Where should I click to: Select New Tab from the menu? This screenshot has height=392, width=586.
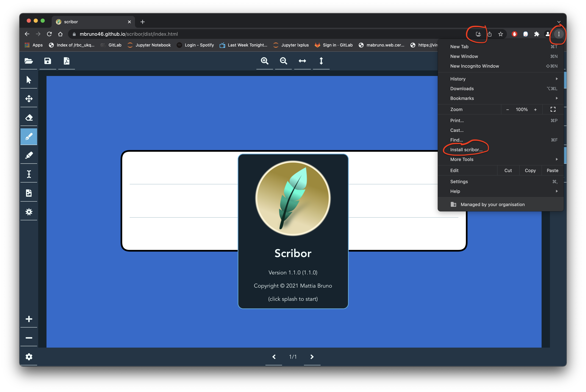click(501, 46)
